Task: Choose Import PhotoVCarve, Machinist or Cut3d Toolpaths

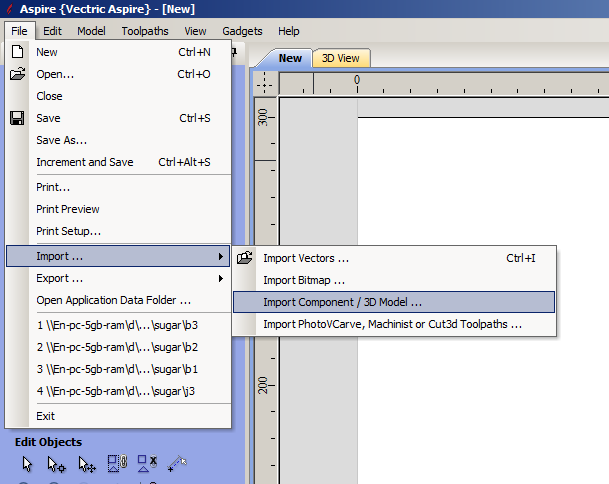Action: click(x=394, y=324)
